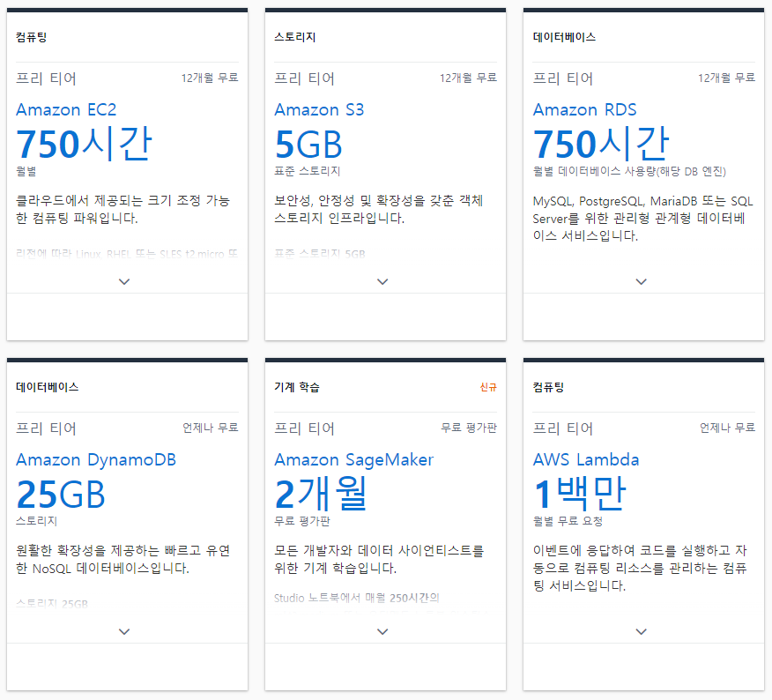Click the 컴퓨팅 heading above Amazon EC2
The width and height of the screenshot is (772, 700).
pos(32,37)
